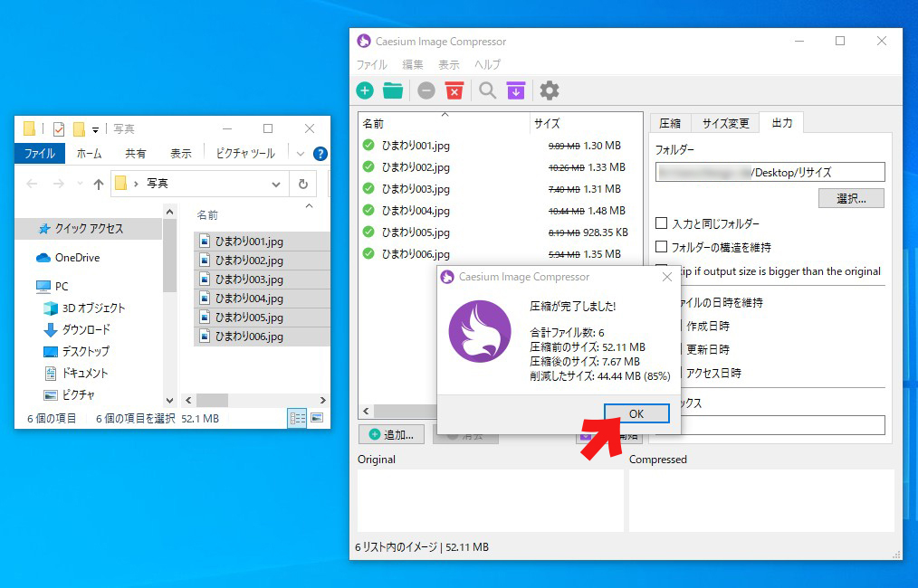The height and width of the screenshot is (588, 918).
Task: Open ダウンロード folder in Explorer sidebar
Action: pos(77,329)
